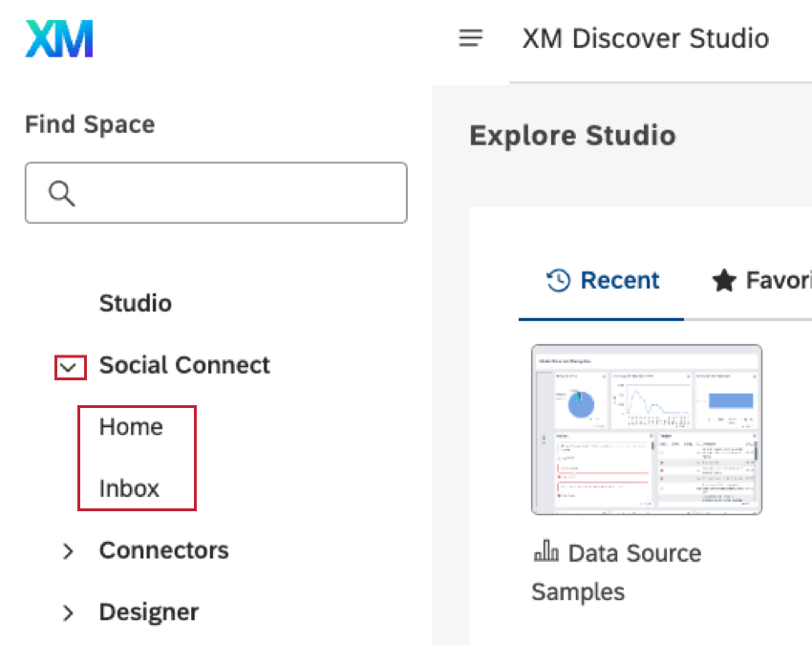Viewport: 812px width, 645px height.
Task: Click the bar chart icon beside Data Source Samples
Action: click(x=546, y=550)
